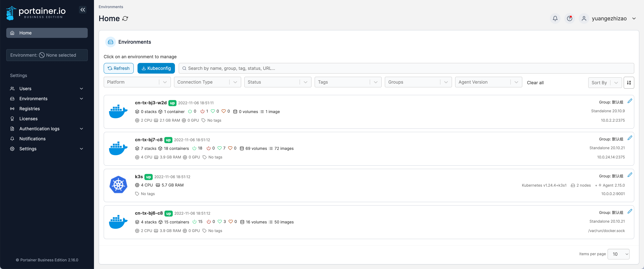Open the Agent Version filter dropdown
The height and width of the screenshot is (269, 644).
coord(488,82)
